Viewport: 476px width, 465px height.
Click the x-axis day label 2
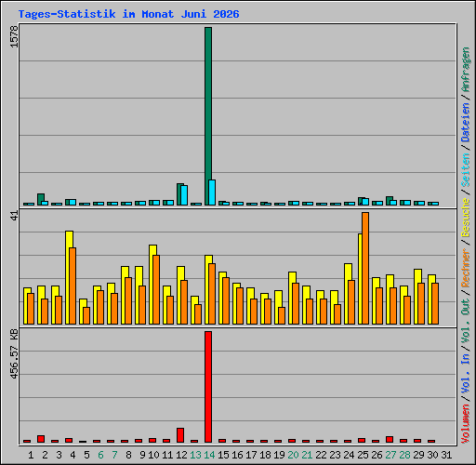(45, 455)
